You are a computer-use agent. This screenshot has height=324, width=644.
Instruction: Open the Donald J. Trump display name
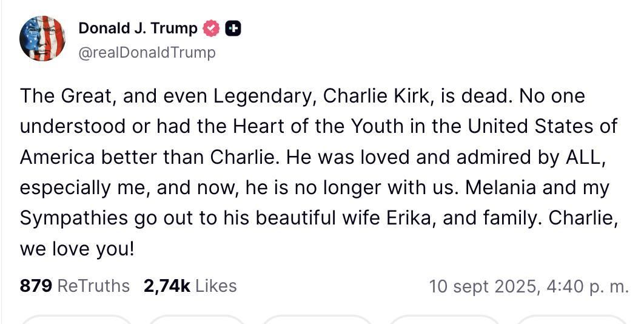click(x=138, y=28)
